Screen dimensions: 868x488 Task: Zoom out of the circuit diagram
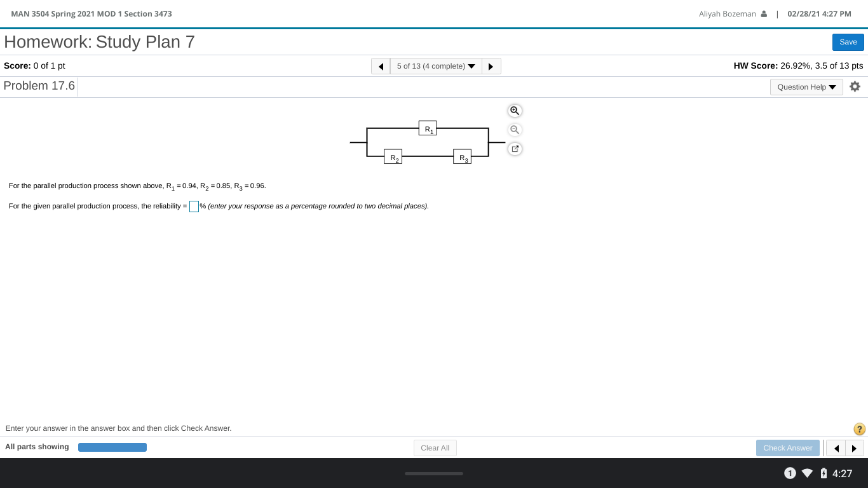515,130
